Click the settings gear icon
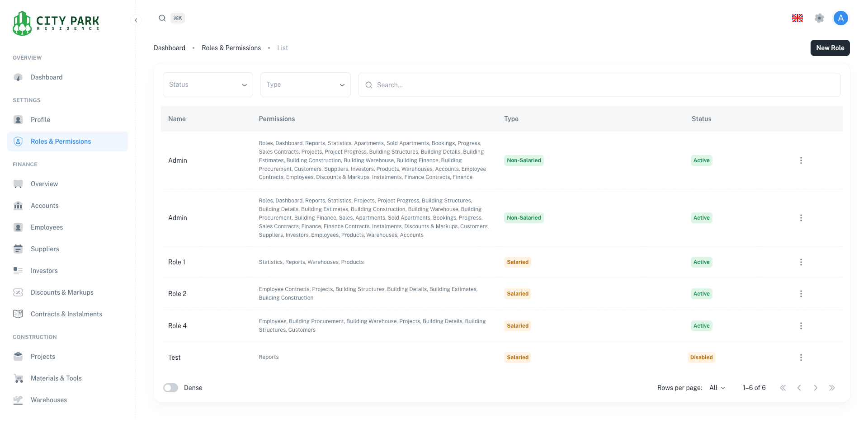The width and height of the screenshot is (868, 442). [x=819, y=18]
